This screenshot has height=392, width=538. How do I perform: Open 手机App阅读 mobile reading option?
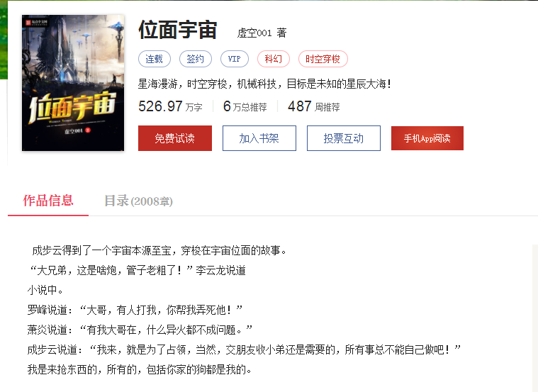(x=427, y=138)
